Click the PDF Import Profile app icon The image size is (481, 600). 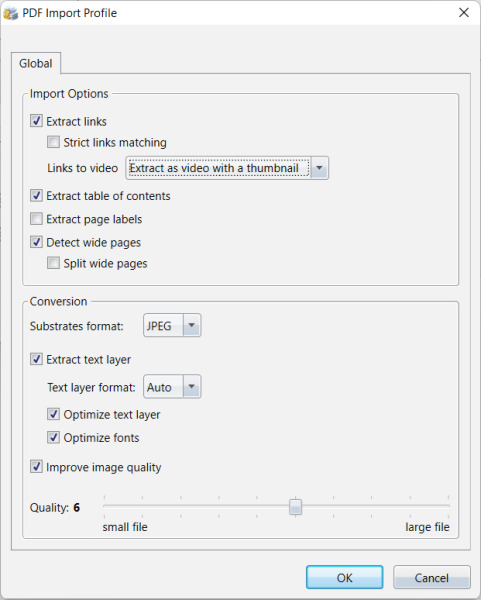[x=10, y=13]
